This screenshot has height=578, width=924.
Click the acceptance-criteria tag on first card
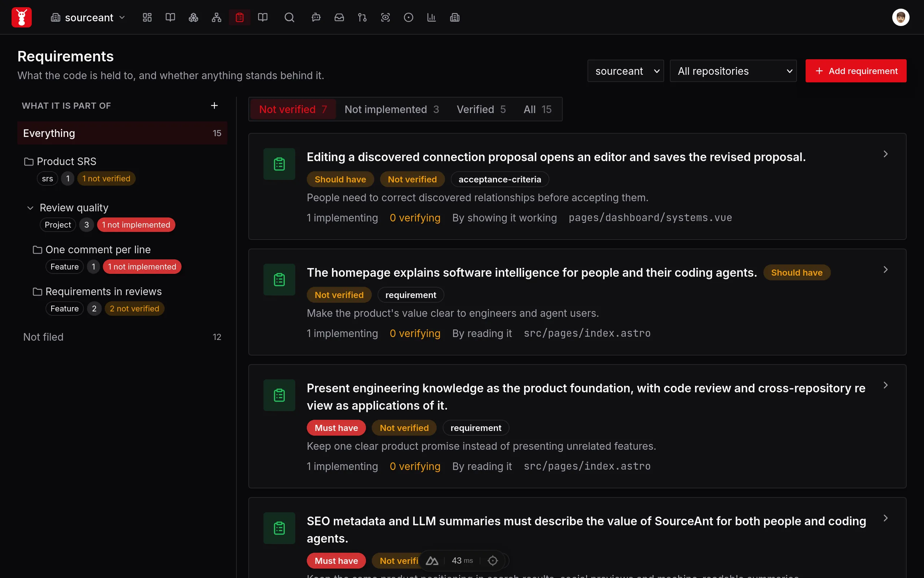500,179
